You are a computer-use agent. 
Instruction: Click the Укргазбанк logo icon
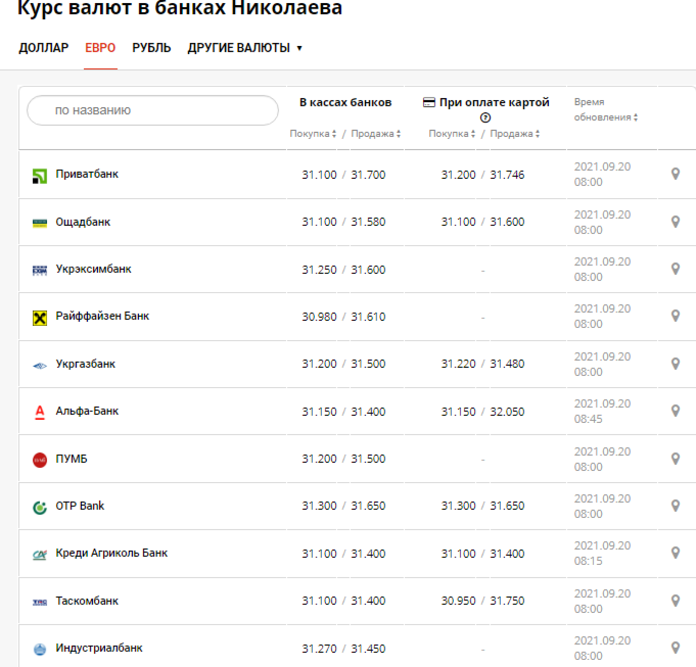pos(40,366)
